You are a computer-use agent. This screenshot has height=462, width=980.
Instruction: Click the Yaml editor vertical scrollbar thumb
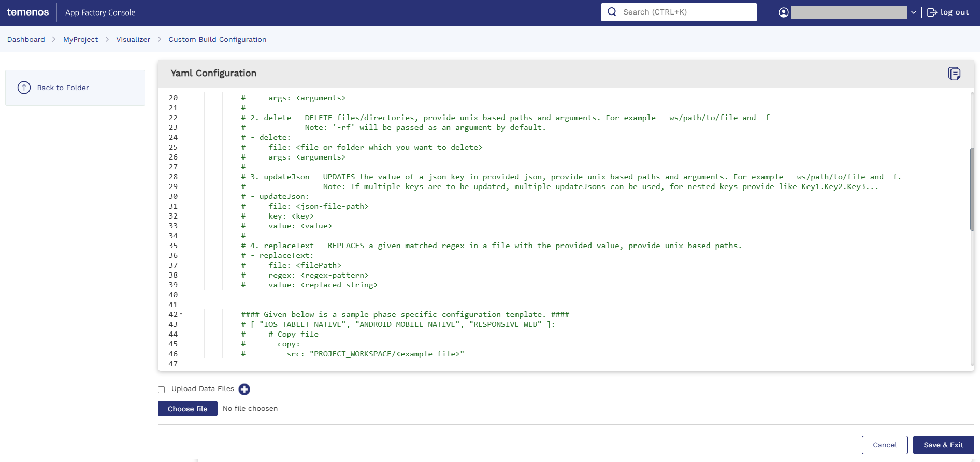click(x=972, y=189)
